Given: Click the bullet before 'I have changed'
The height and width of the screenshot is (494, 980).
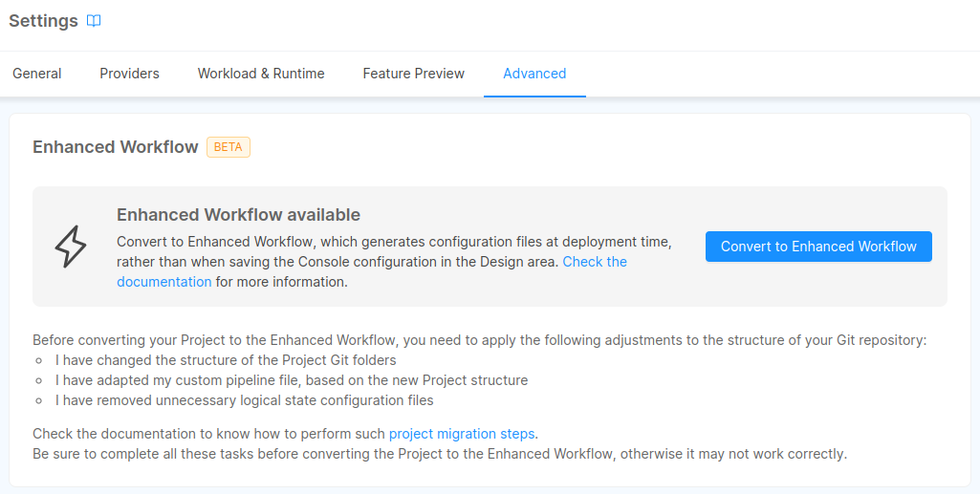Looking at the screenshot, I should [x=39, y=361].
